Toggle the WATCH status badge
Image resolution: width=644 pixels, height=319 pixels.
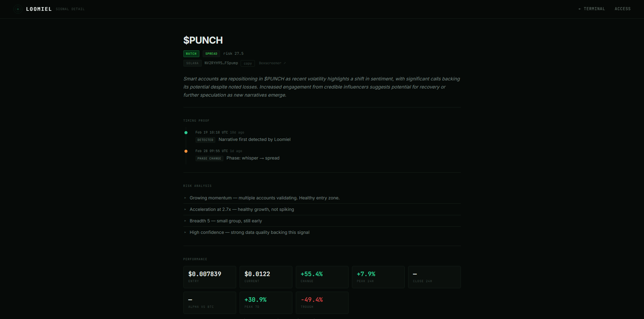191,53
